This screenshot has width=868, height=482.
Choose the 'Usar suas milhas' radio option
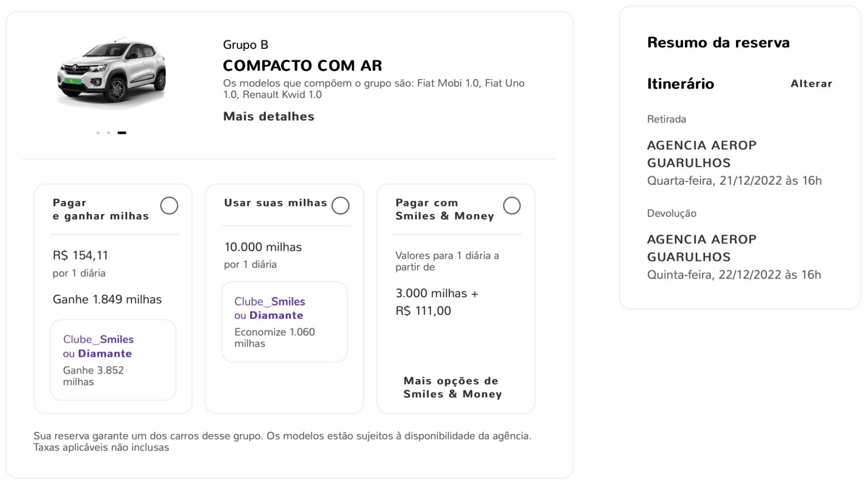pyautogui.click(x=340, y=206)
